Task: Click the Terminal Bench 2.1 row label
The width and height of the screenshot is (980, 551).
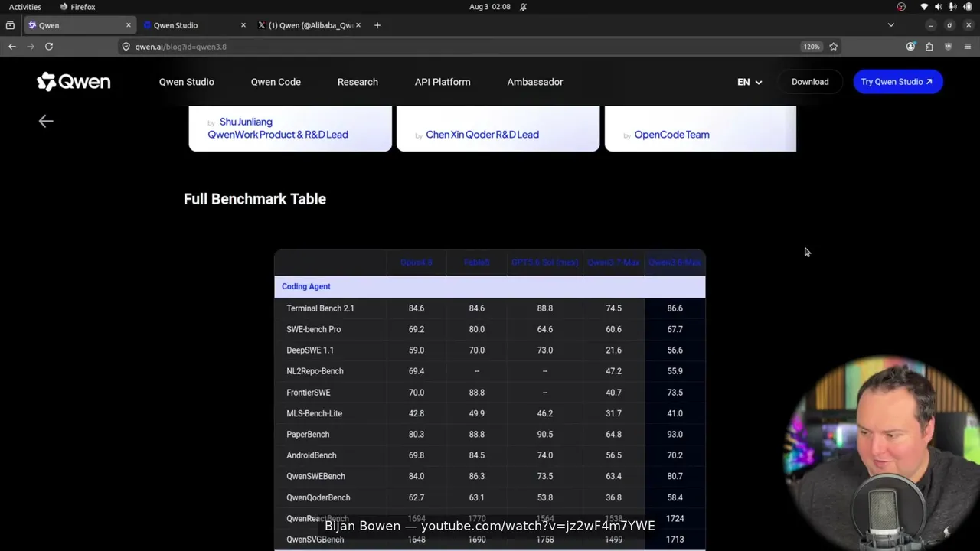Action: (x=320, y=308)
